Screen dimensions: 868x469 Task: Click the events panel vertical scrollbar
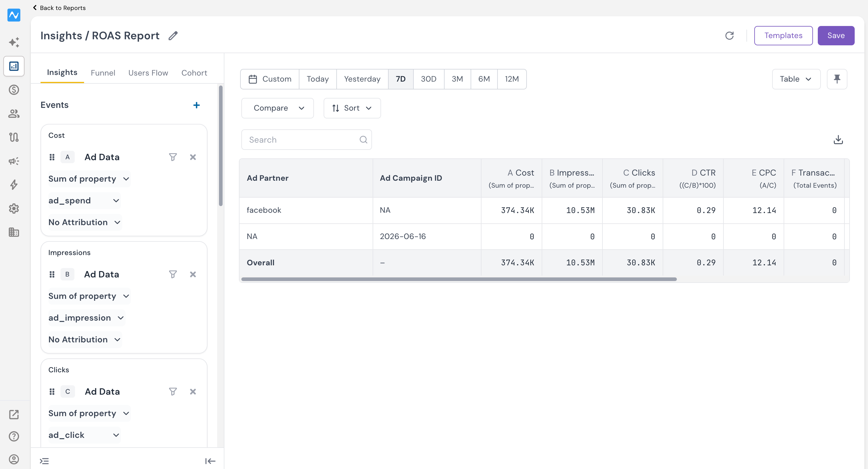tap(221, 146)
